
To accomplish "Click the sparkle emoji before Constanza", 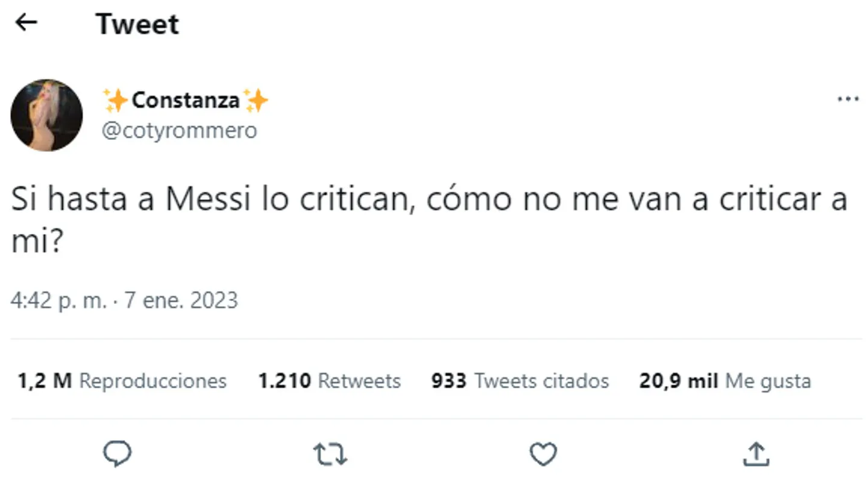I will click(x=115, y=100).
